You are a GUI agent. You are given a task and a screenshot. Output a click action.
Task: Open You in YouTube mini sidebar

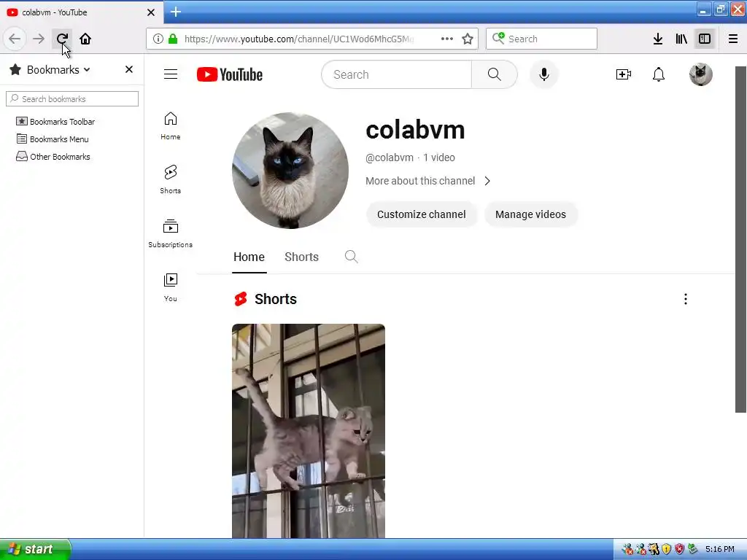click(x=171, y=287)
